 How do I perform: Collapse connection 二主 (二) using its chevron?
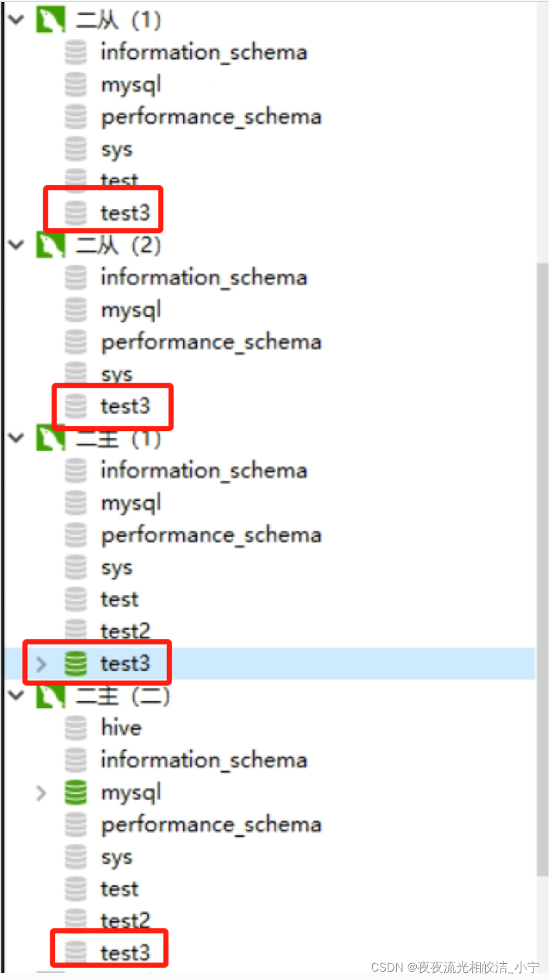pos(14,695)
